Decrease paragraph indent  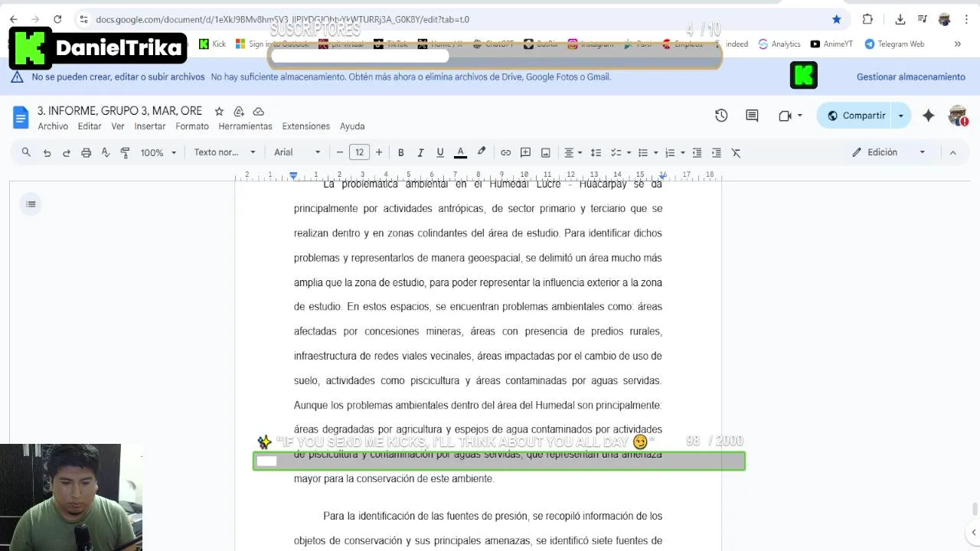697,152
